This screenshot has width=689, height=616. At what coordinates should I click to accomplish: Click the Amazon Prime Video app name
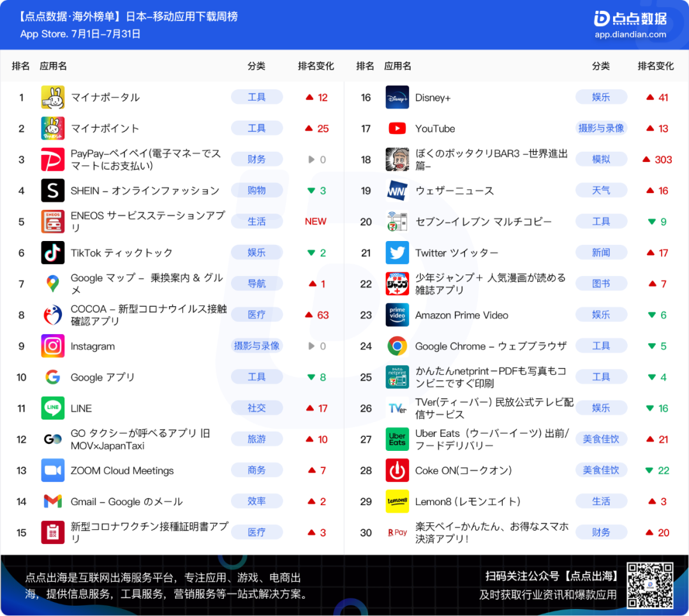pos(462,315)
